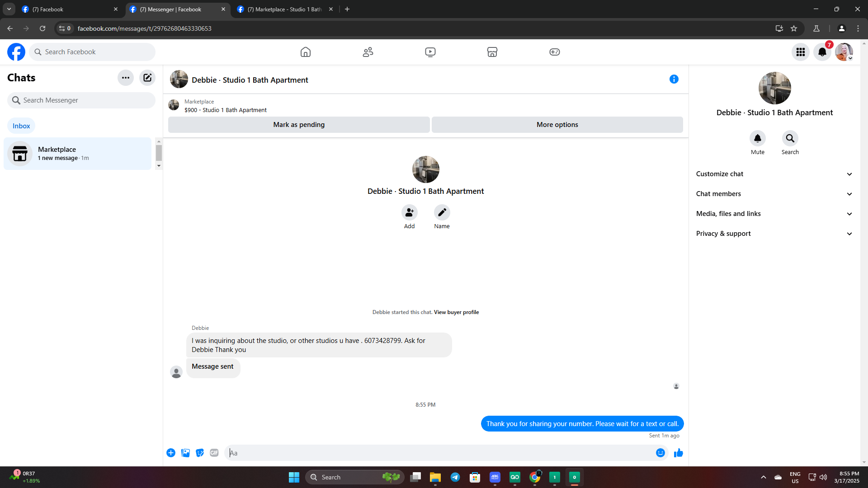The image size is (868, 488).
Task: Open the $900 Studio 1 Bath Apartment listing
Action: click(226, 110)
